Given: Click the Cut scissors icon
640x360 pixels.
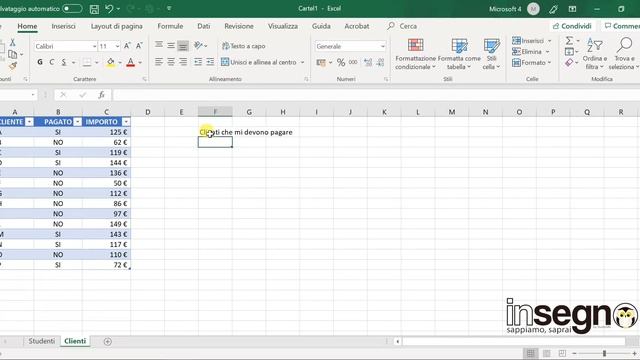Looking at the screenshot, I should [x=13, y=42].
